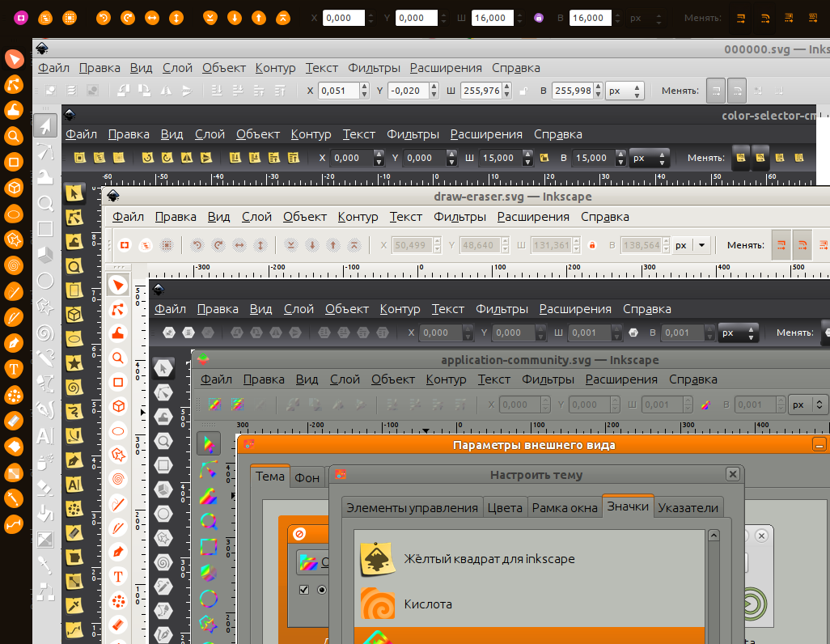Toggle hexagon lock icon in dark window toolbar
This screenshot has height=644, width=830.
click(633, 333)
